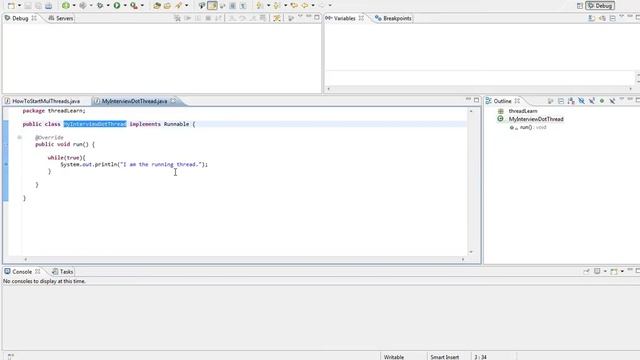Toggle the Mark Occurrences toolbar button
This screenshot has height=360, width=640.
pyautogui.click(x=212, y=6)
